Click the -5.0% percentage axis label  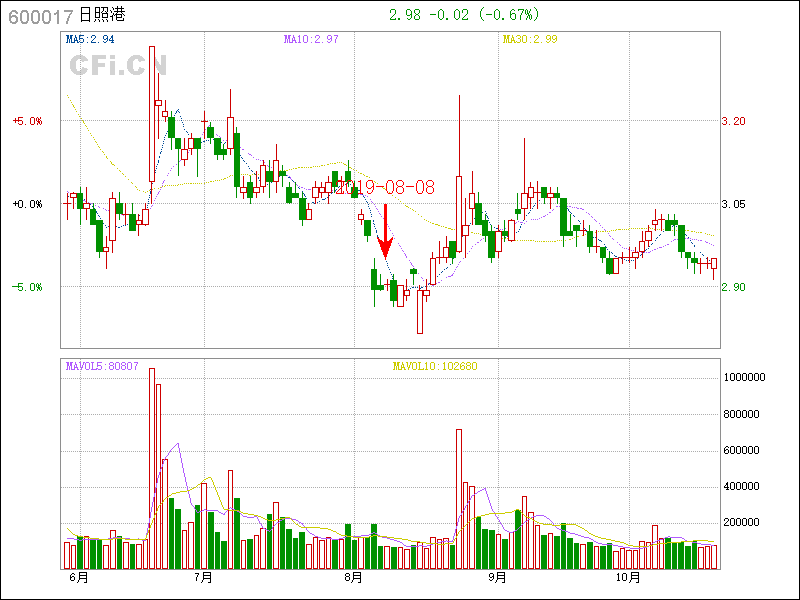[x=27, y=287]
